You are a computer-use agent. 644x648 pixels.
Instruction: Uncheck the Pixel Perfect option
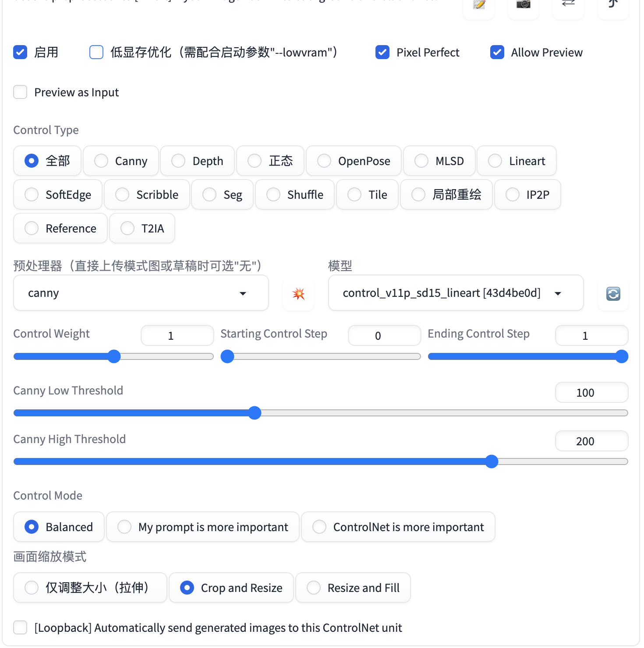click(382, 53)
